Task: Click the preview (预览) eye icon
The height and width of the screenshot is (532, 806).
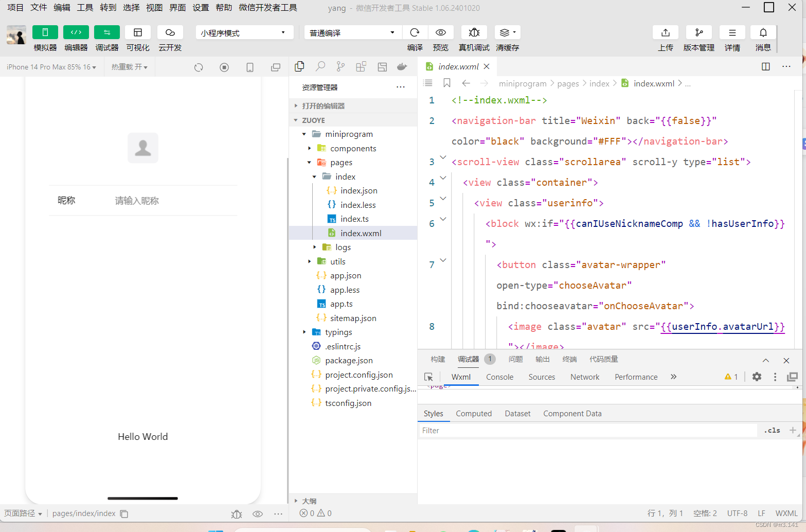Action: pos(441,32)
